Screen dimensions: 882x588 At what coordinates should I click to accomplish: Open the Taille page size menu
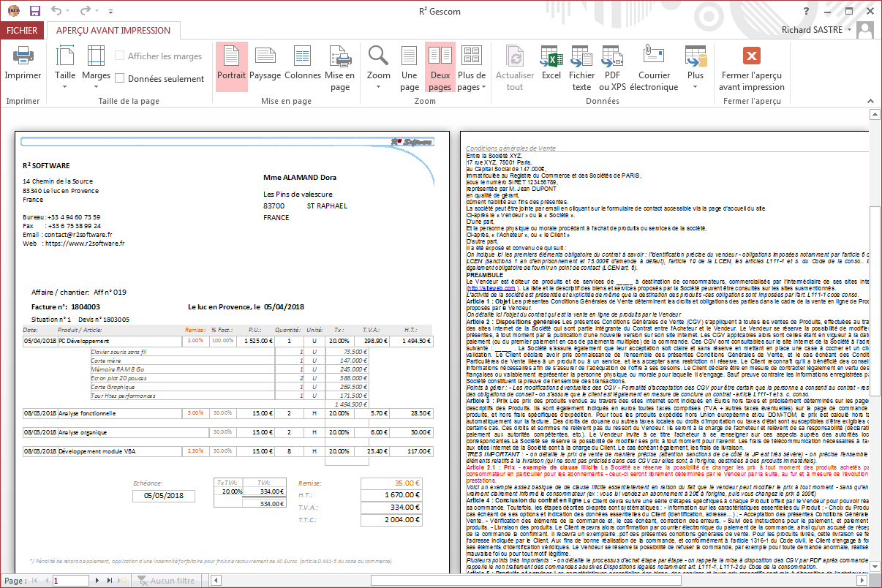point(65,67)
